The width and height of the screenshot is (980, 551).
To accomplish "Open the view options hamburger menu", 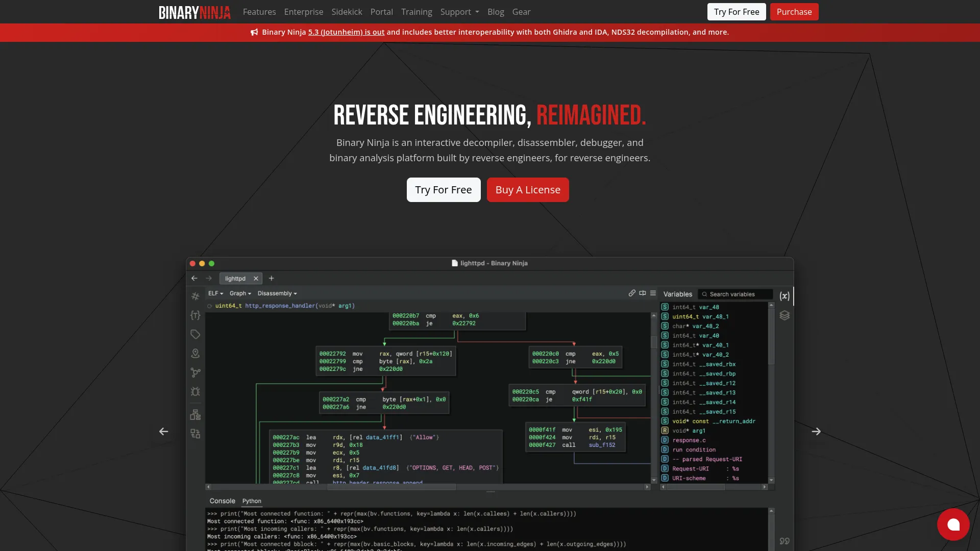I will coord(653,293).
